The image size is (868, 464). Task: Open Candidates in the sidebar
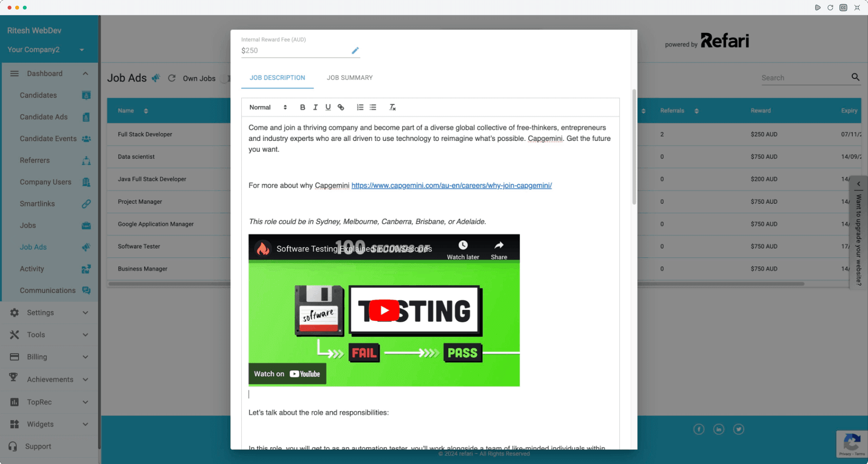point(39,95)
